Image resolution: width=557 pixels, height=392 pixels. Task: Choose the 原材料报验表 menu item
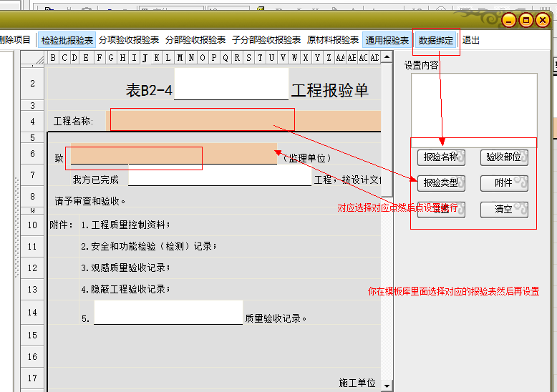(x=333, y=41)
